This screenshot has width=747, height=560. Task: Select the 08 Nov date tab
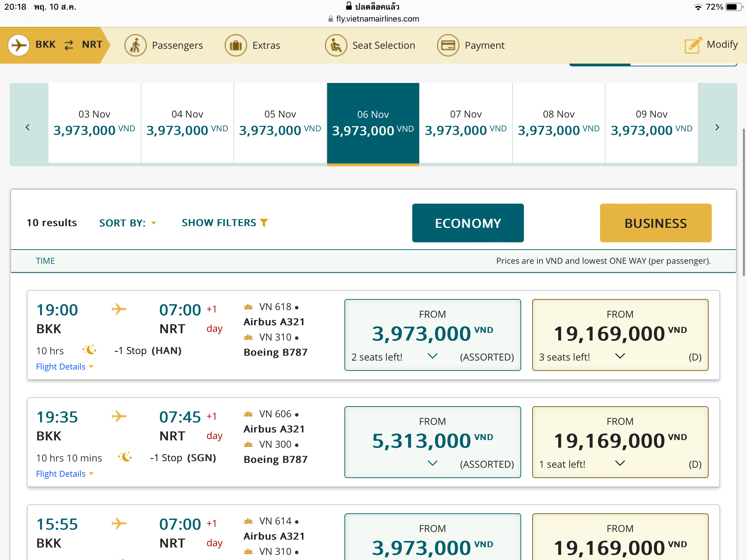pyautogui.click(x=559, y=123)
